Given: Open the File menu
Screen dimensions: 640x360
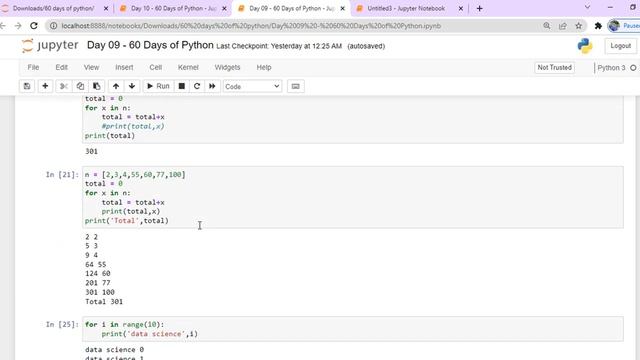Looking at the screenshot, I should [33, 67].
